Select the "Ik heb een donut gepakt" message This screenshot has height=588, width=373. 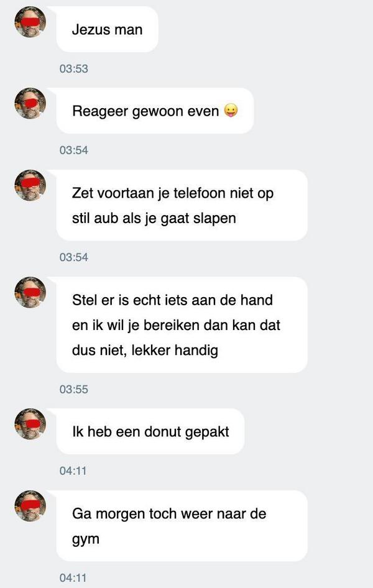tap(150, 431)
